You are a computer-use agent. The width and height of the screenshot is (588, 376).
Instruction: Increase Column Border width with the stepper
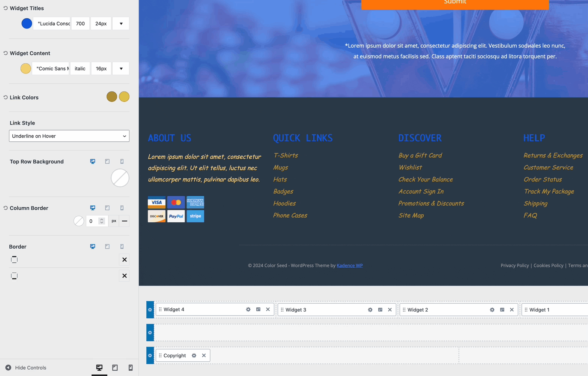(102, 219)
